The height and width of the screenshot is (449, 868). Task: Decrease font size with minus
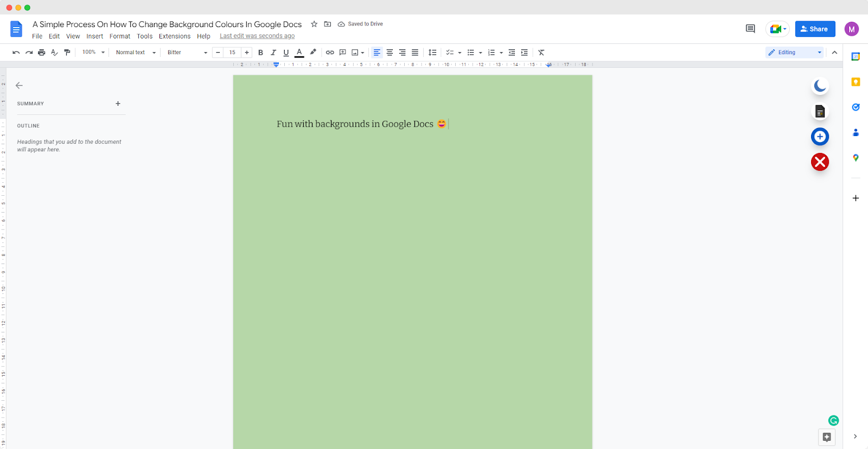pos(218,53)
